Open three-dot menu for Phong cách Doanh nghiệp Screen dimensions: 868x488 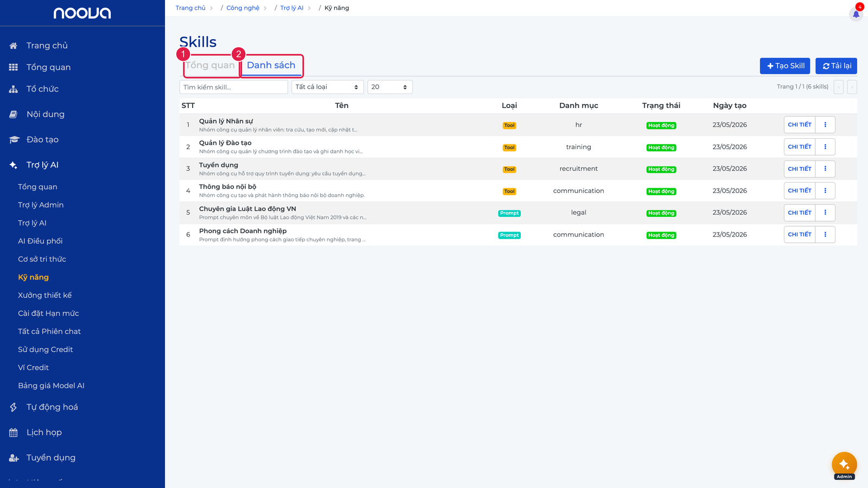(825, 235)
